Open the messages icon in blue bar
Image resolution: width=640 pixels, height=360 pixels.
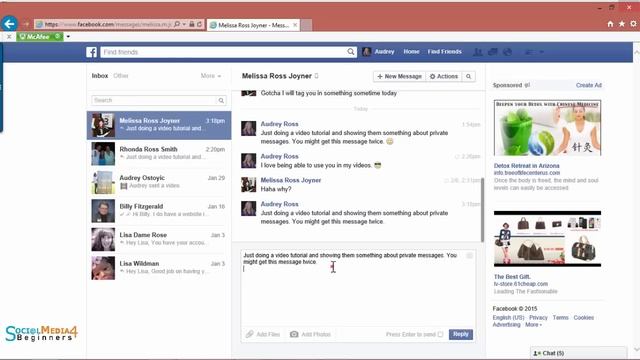coord(493,52)
